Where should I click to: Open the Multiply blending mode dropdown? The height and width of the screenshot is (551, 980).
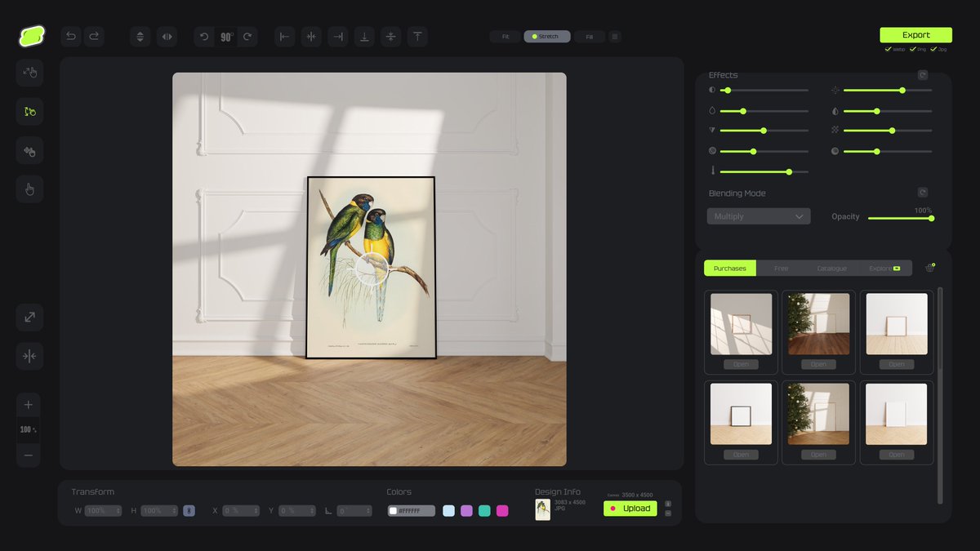[x=759, y=216]
